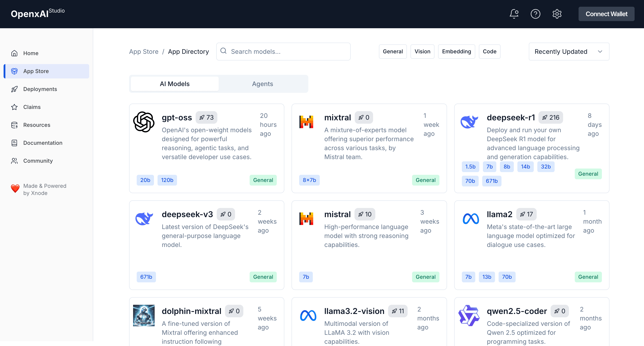Open Documentation in the sidebar

[x=47, y=143]
